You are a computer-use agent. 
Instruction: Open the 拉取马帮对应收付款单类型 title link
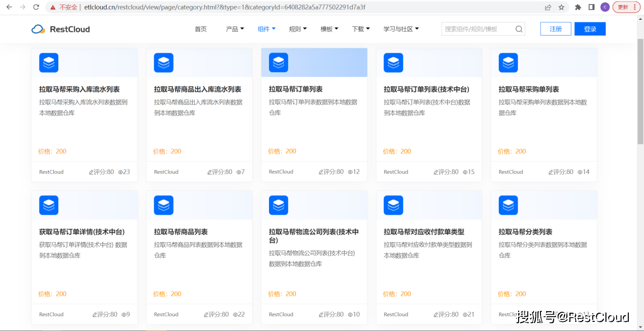click(424, 232)
